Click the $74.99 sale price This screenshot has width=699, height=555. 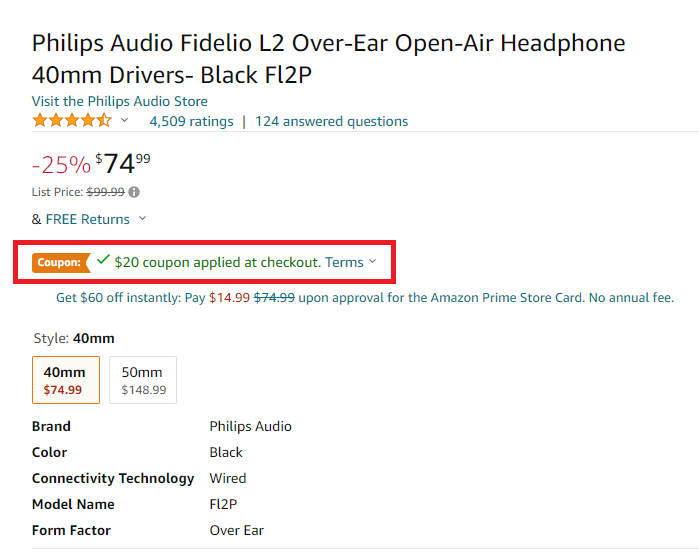(x=123, y=164)
